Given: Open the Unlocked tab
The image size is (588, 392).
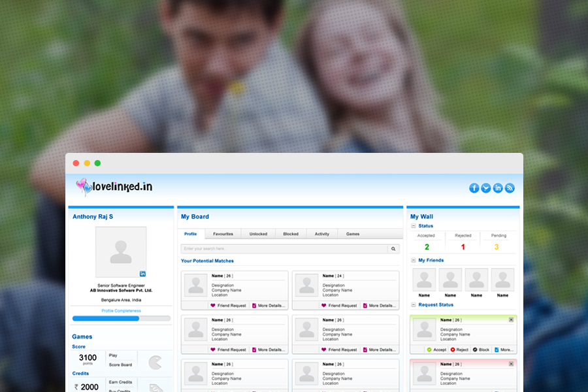Looking at the screenshot, I should point(258,234).
